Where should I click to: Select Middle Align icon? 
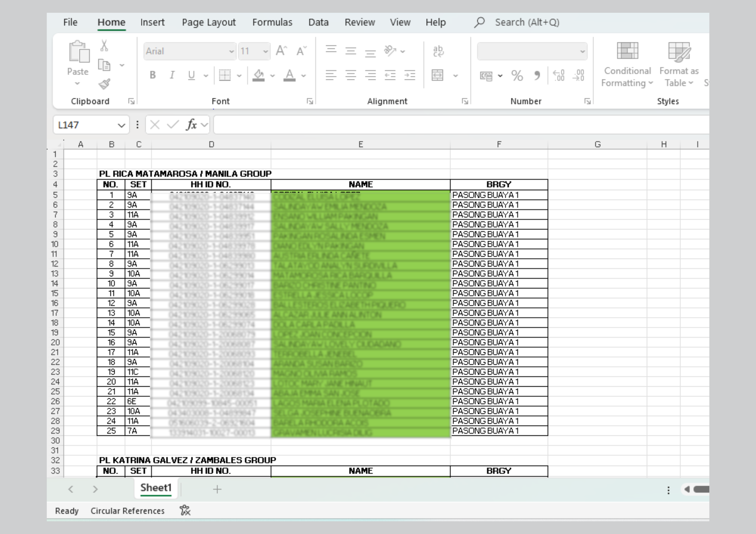coord(351,51)
